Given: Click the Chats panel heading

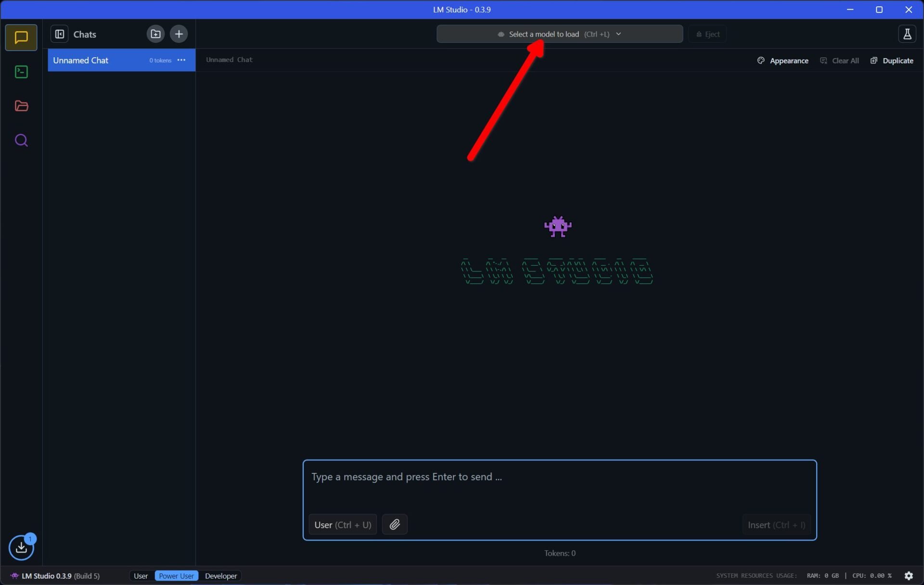Looking at the screenshot, I should point(85,34).
